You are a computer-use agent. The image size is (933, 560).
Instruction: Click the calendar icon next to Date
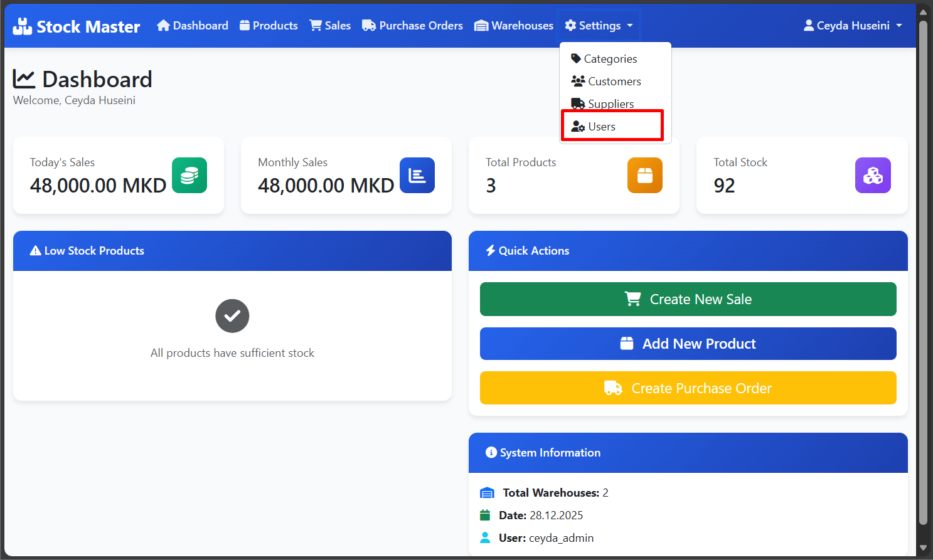(x=485, y=515)
